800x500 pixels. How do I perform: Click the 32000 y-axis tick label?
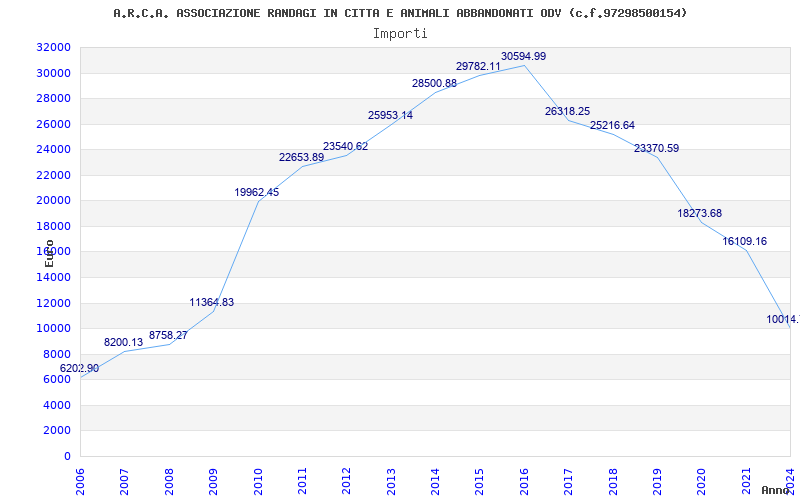pyautogui.click(x=54, y=47)
